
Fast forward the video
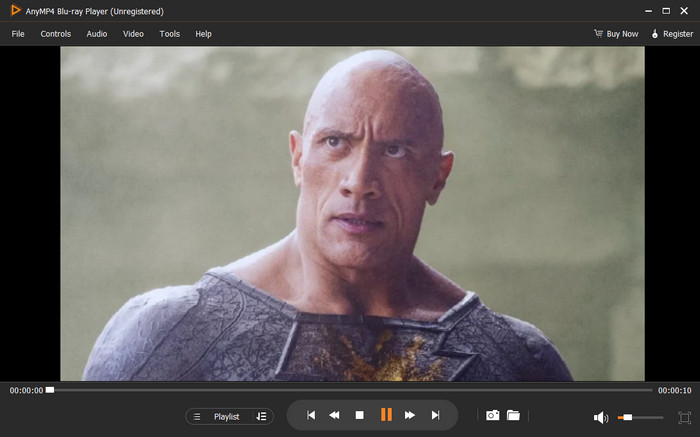coord(410,415)
